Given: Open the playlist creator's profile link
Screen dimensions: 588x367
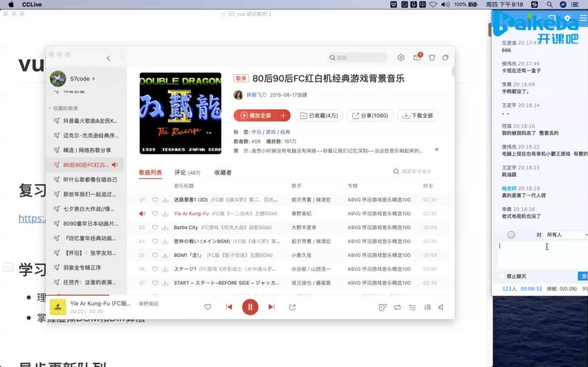Looking at the screenshot, I should (x=257, y=95).
